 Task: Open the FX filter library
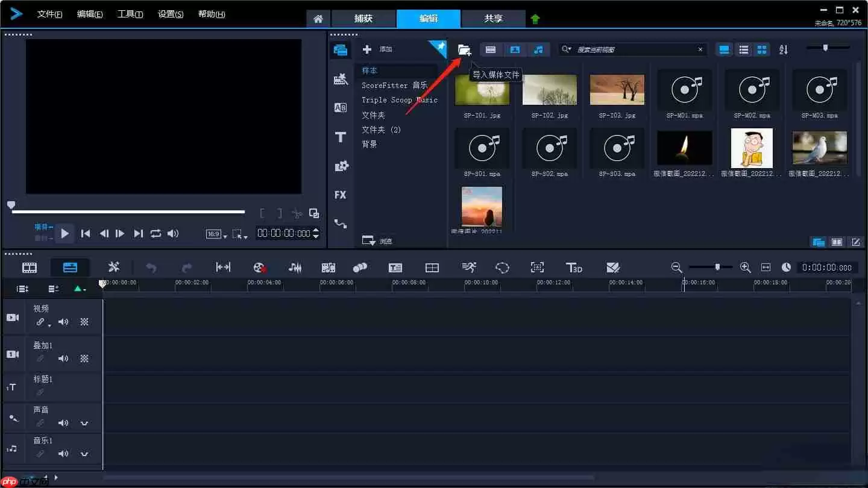click(x=341, y=195)
